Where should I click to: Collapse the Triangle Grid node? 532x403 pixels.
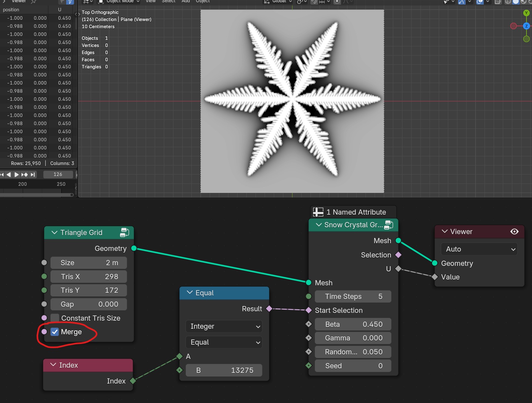(54, 232)
